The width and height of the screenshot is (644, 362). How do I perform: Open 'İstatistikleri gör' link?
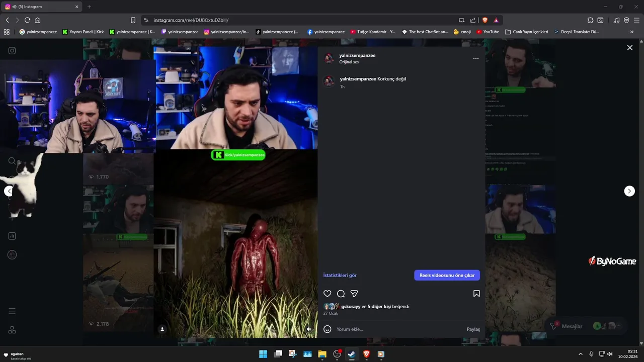tap(340, 276)
